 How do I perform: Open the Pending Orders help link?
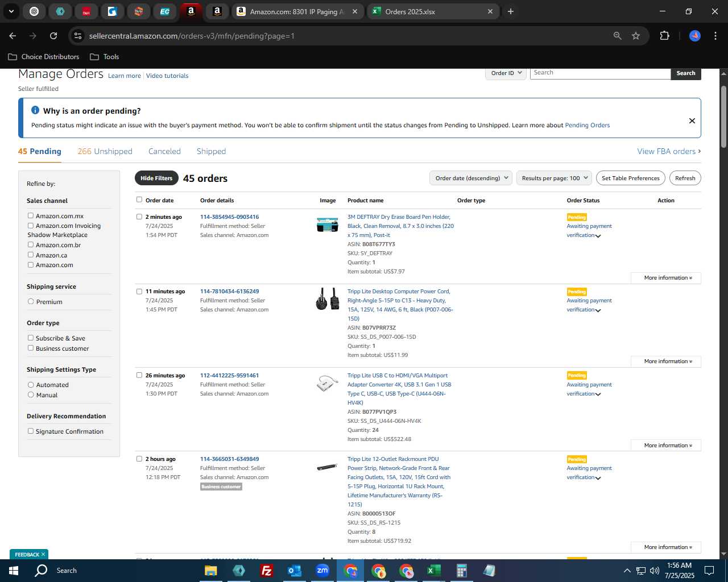(x=588, y=126)
